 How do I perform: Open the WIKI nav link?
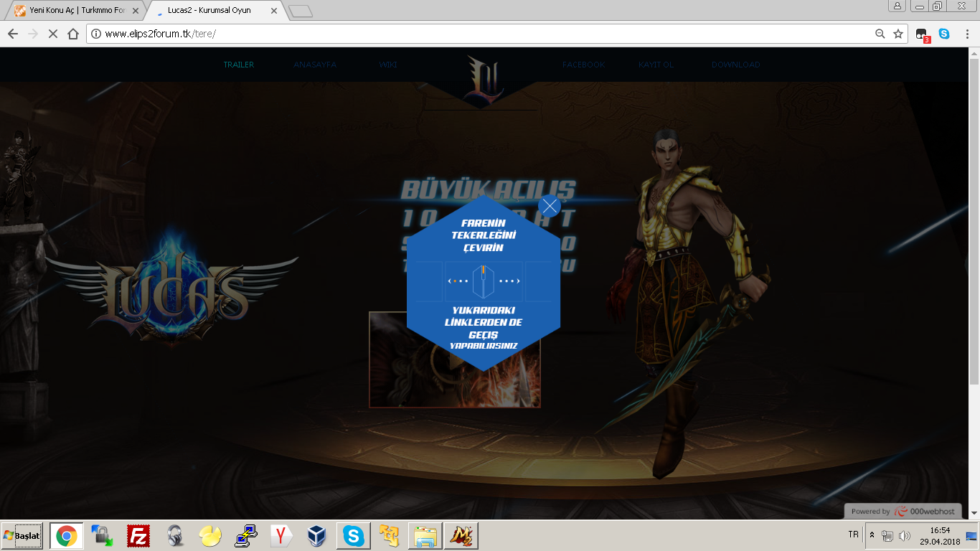pyautogui.click(x=388, y=65)
